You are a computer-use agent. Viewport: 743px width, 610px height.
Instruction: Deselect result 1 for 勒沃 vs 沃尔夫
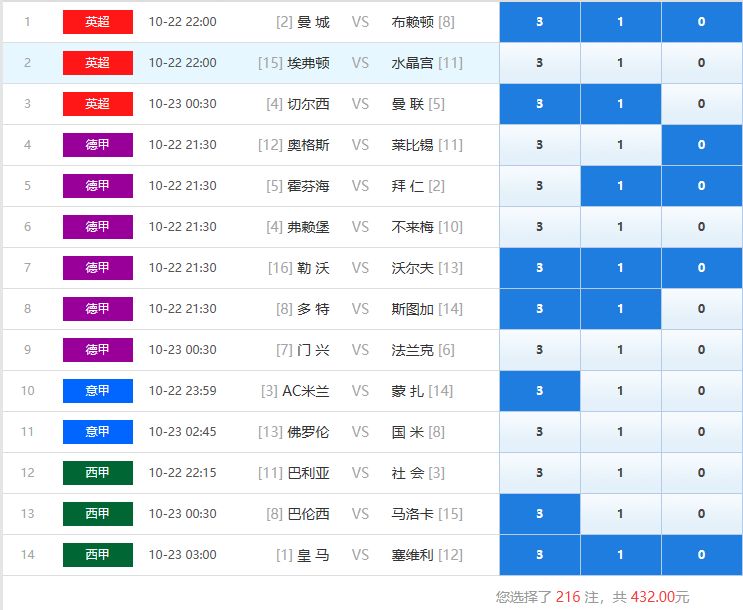point(621,268)
